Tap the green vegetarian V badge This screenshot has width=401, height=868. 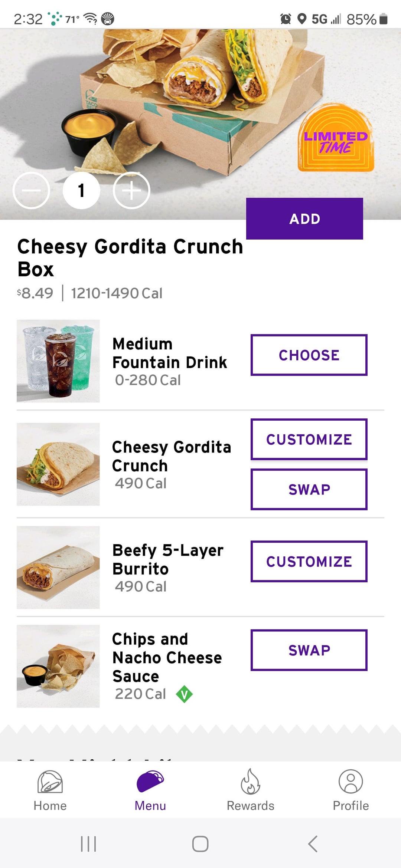[x=184, y=694]
